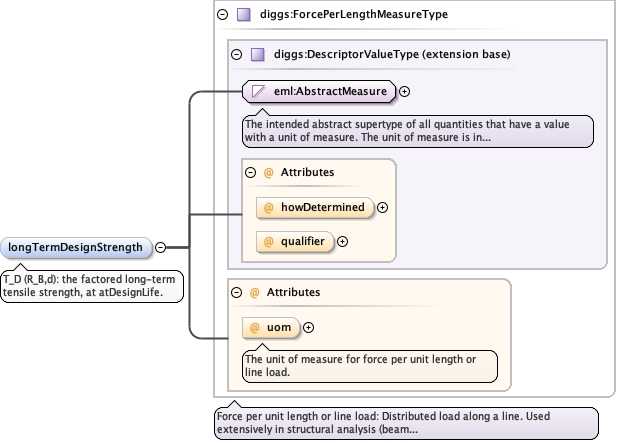This screenshot has height=443, width=617.
Task: Click the T_D (R_B,d) annotation under longTermDesignStrength
Action: pyautogui.click(x=92, y=286)
